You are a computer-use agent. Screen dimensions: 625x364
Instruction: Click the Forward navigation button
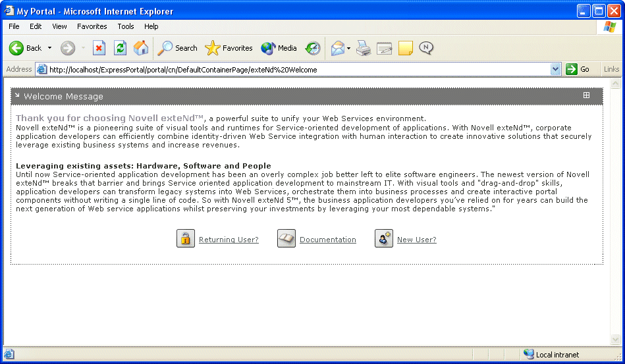point(68,48)
